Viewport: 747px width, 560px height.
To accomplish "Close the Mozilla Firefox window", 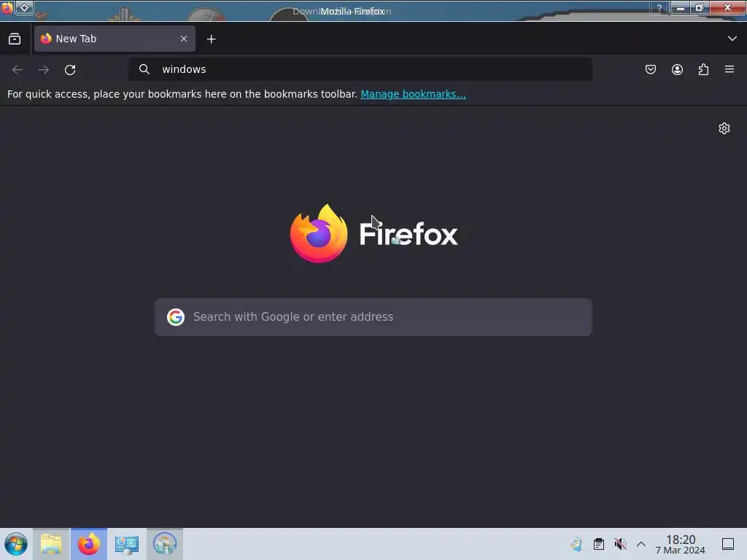I will (x=727, y=7).
